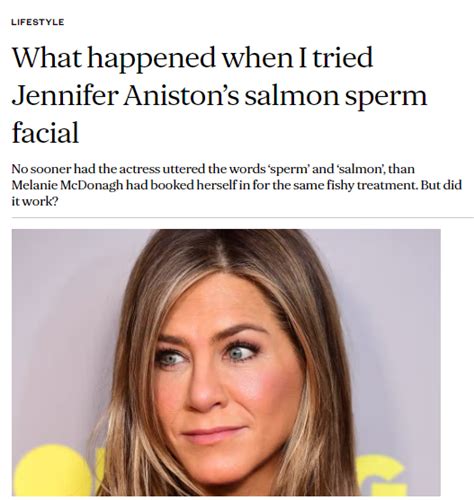Viewport: 474px width, 500px height.
Task: Click 'salmon sperm' in the headline
Action: tap(335, 97)
